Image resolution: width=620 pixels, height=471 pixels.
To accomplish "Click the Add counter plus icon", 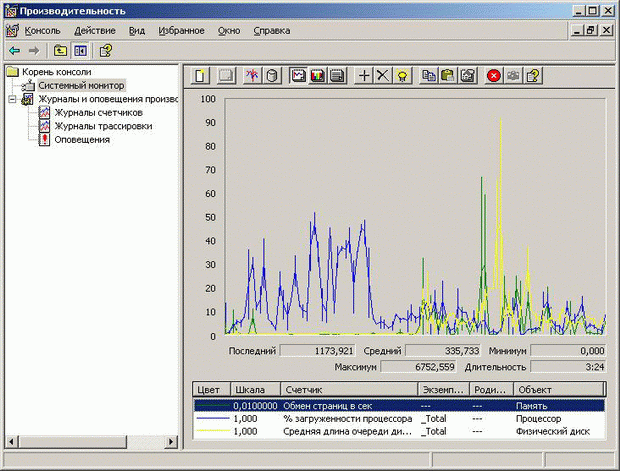I will click(364, 75).
